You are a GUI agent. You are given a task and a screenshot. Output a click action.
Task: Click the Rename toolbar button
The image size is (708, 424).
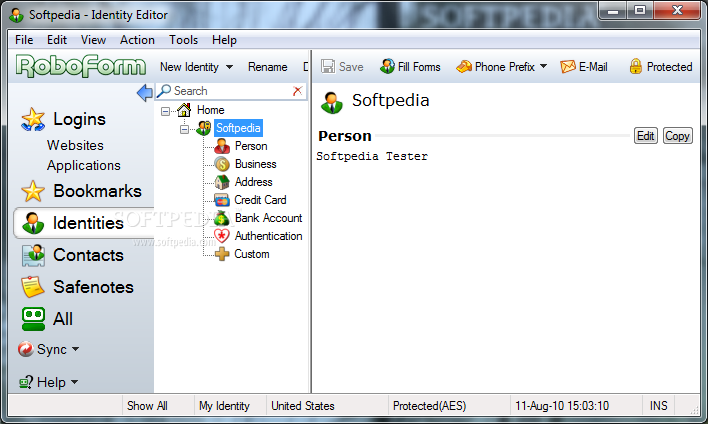[268, 67]
